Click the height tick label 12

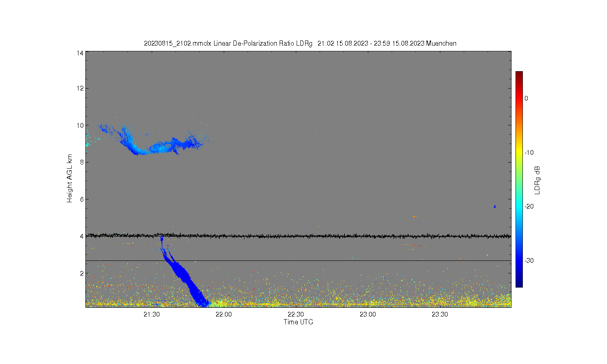(80, 88)
